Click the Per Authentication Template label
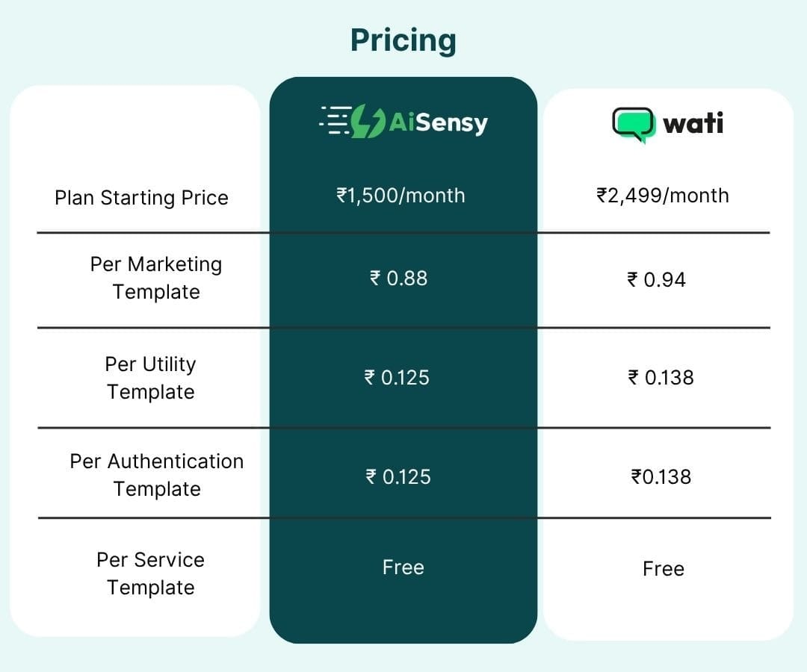Image resolution: width=807 pixels, height=672 pixels. 157,475
